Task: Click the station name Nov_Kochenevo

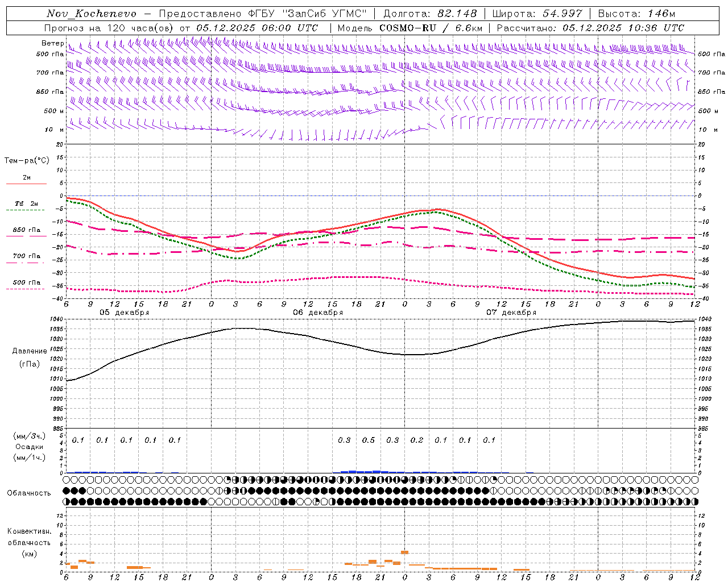Action: tap(92, 14)
